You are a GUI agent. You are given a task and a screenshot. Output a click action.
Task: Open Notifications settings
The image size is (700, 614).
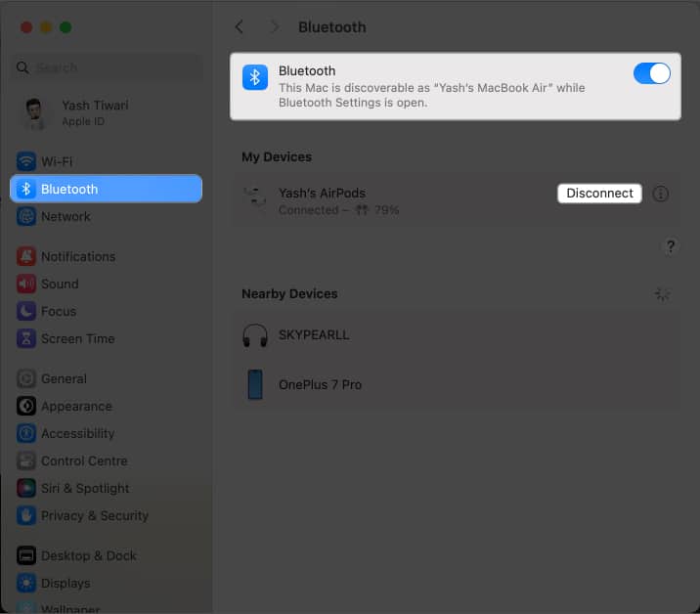pos(107,257)
